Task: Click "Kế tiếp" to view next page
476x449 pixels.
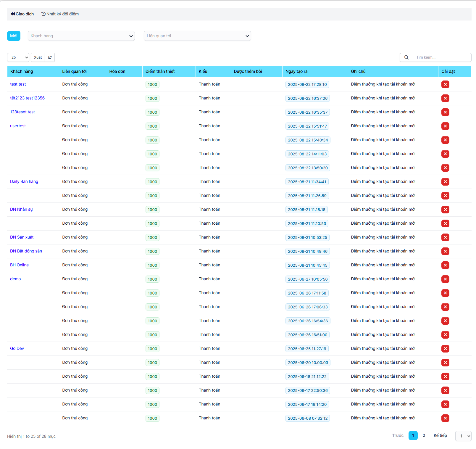Action: (440, 435)
